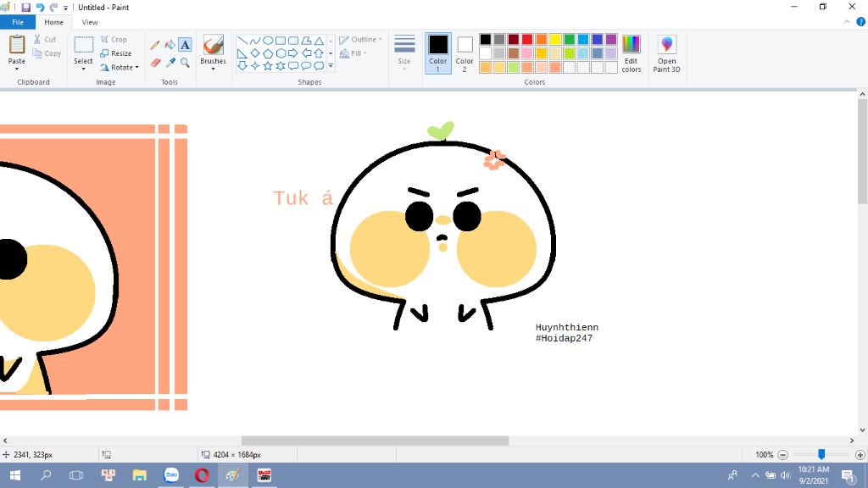
Task: Select the Fill with color bucket tool
Action: coord(170,45)
